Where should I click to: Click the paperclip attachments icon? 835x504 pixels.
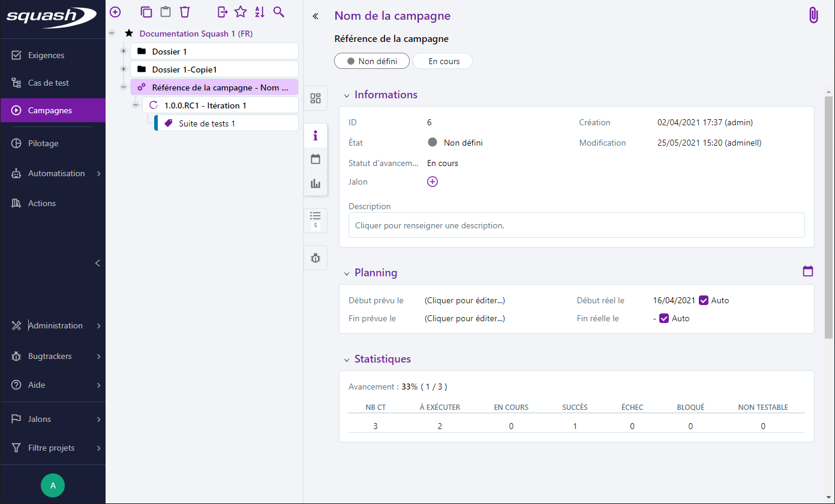[813, 16]
